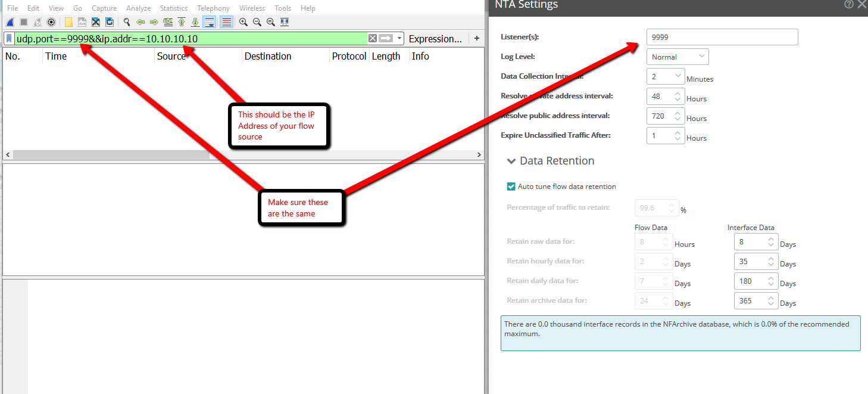Screen dimensions: 868x394
Task: Collapse the Data Retention section
Action: [x=511, y=161]
